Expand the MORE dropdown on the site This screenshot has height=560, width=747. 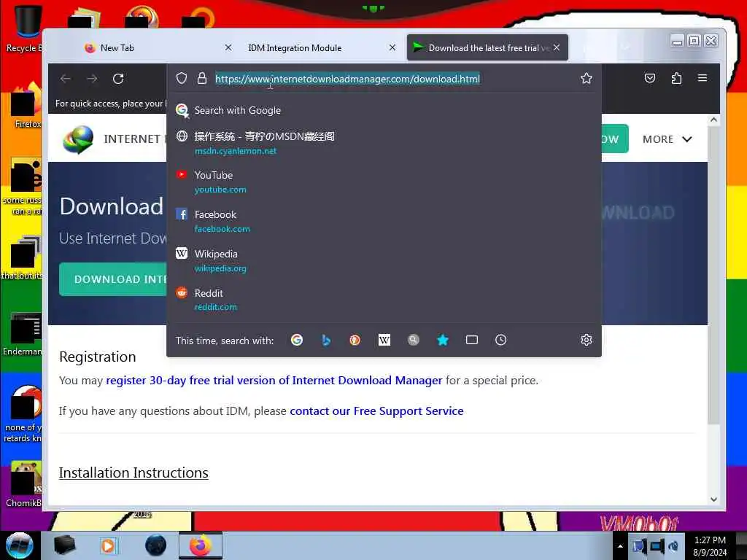[x=667, y=139]
